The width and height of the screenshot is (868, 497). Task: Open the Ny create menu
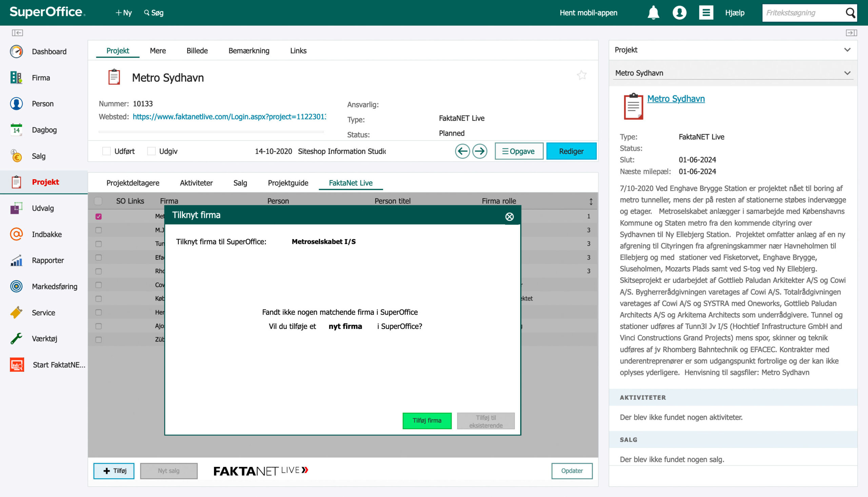pos(123,13)
